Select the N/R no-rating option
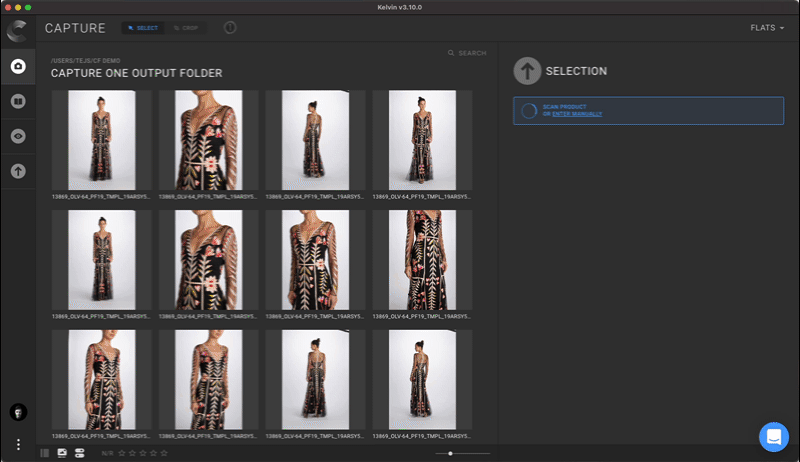 [x=107, y=453]
